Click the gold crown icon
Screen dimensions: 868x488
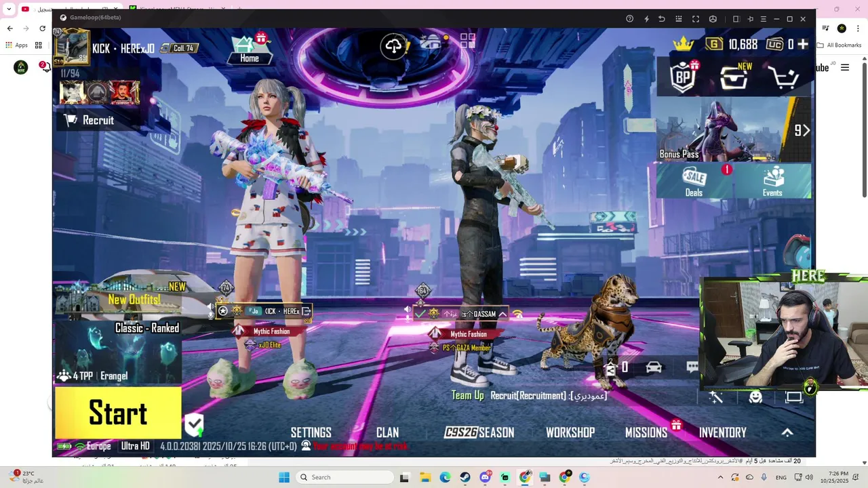tap(684, 44)
